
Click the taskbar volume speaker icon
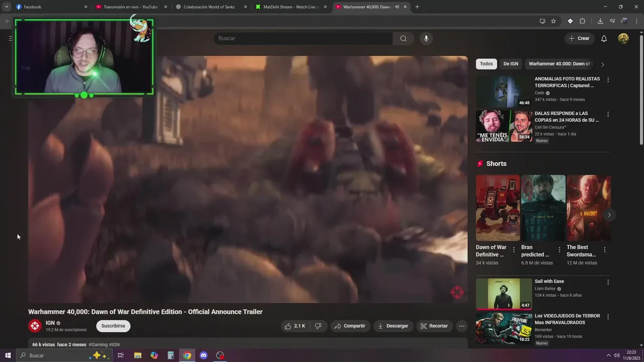617,355
